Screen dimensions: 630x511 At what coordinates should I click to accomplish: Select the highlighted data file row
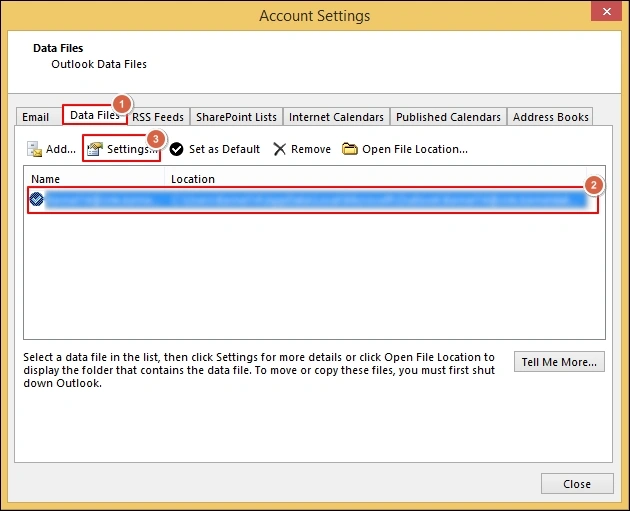click(313, 200)
